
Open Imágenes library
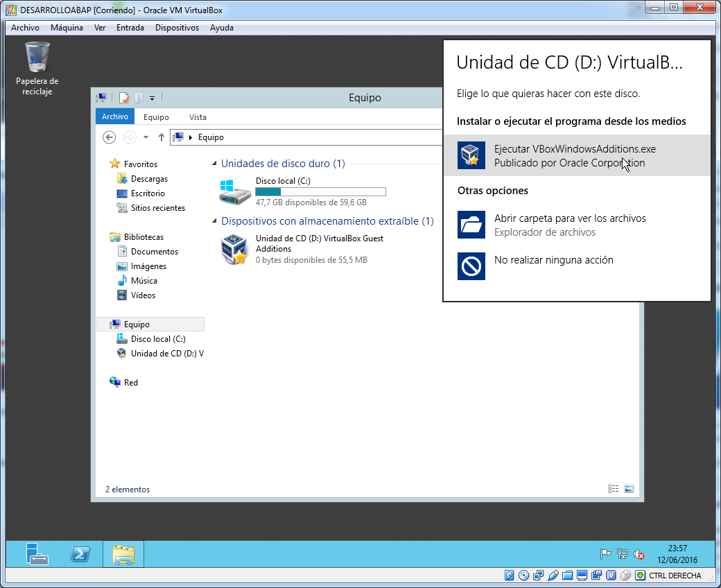148,266
